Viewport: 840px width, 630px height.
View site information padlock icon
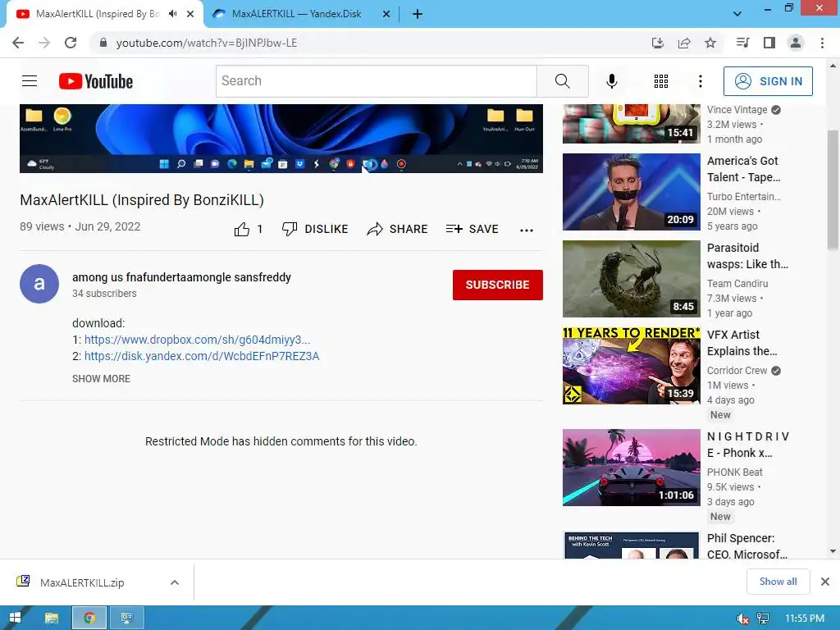coord(103,43)
